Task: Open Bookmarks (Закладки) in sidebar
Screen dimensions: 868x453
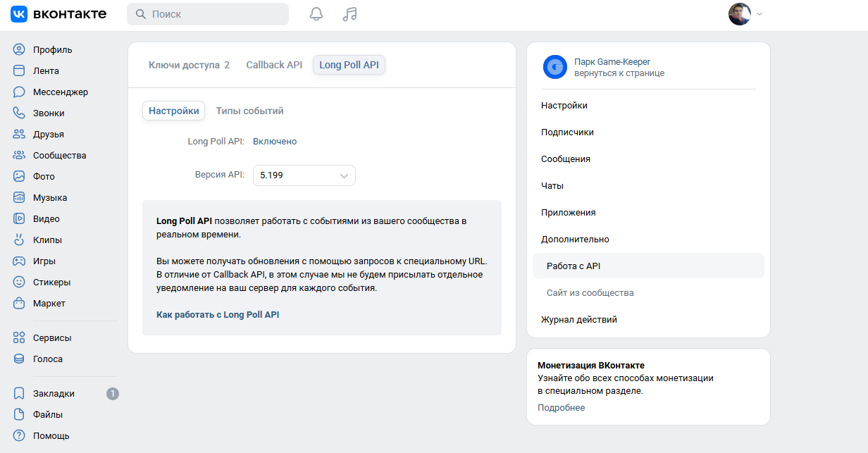Action: coord(54,394)
